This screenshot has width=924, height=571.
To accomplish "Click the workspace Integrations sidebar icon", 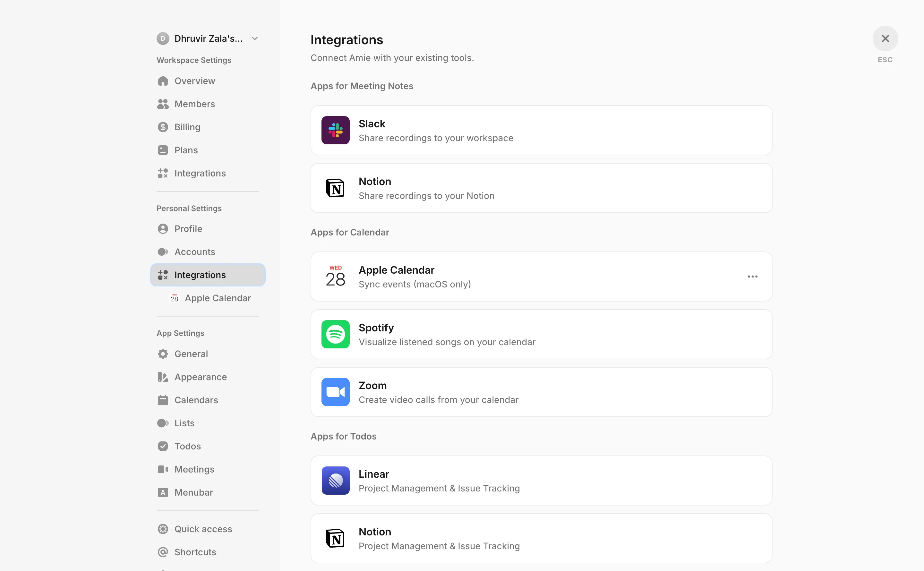I will tap(163, 173).
